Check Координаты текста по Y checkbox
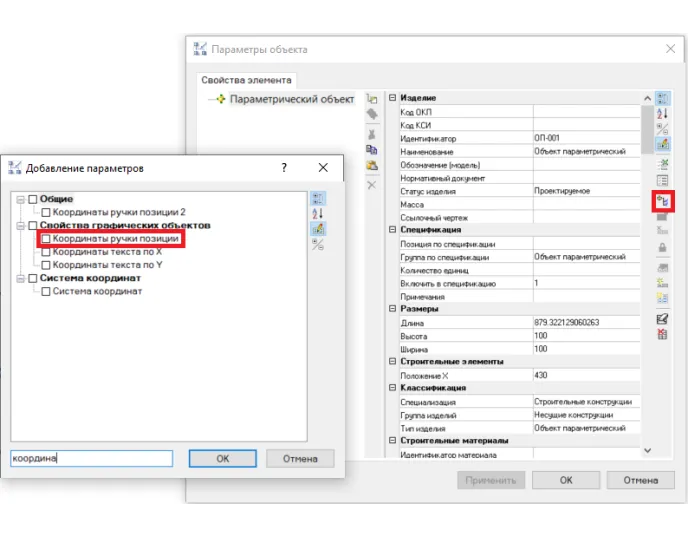This screenshot has height=537, width=688. click(46, 265)
